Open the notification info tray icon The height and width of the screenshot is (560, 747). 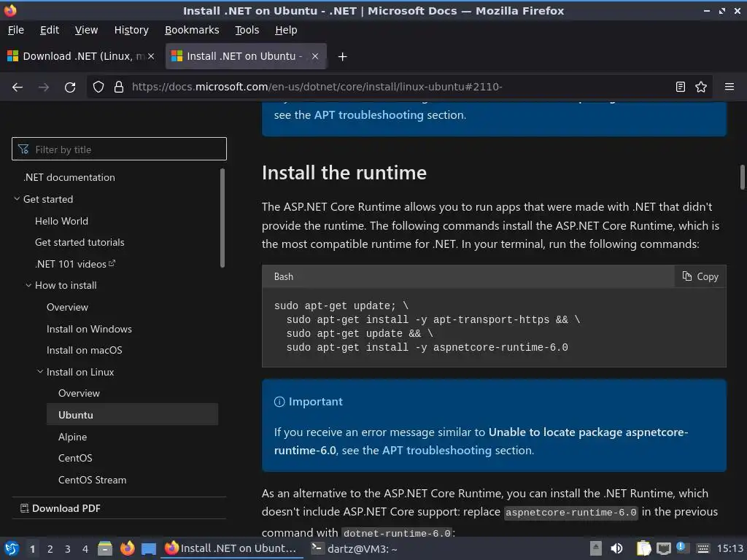(x=681, y=547)
